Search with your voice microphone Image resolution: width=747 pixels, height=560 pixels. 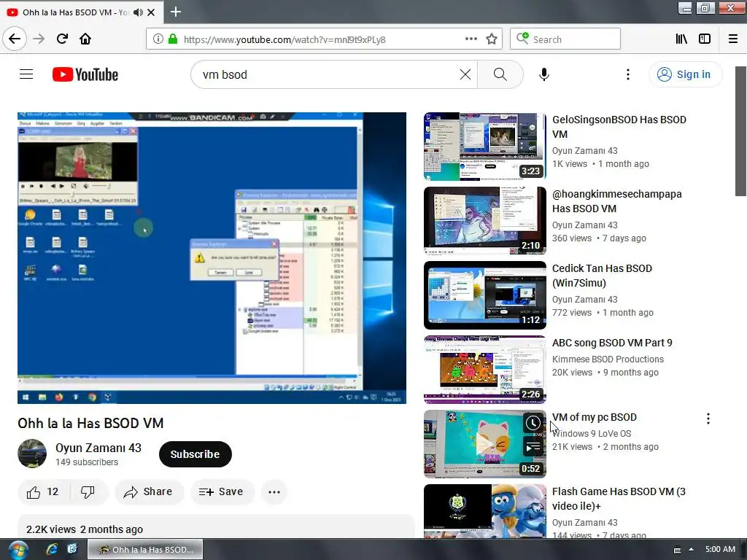pyautogui.click(x=544, y=74)
